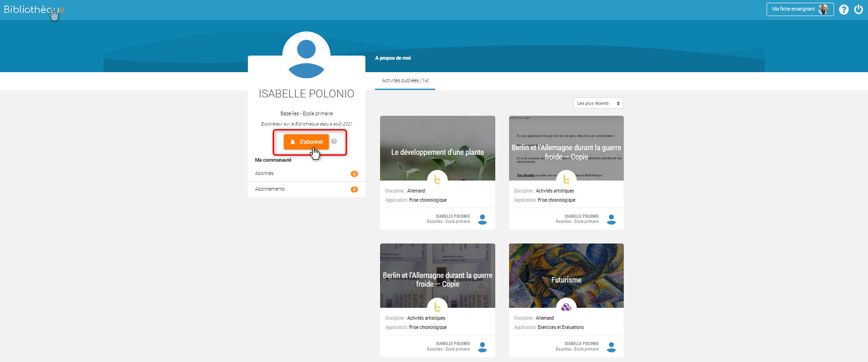This screenshot has width=868, height=362.
Task: Click author avatar on plant development card
Action: [x=482, y=219]
